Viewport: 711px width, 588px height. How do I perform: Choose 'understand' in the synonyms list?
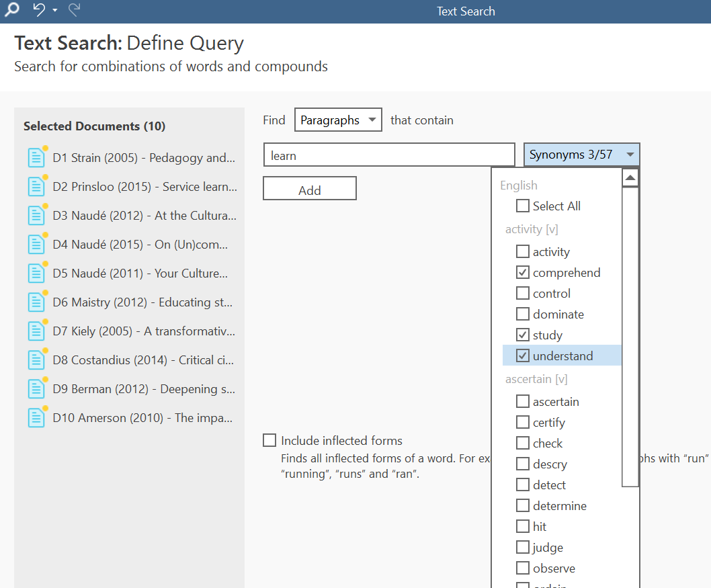coord(522,356)
